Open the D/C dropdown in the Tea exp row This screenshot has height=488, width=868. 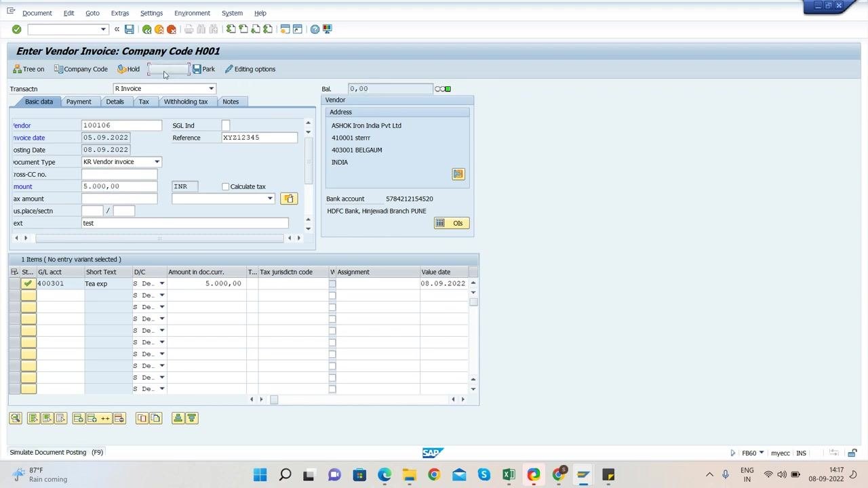click(x=161, y=283)
